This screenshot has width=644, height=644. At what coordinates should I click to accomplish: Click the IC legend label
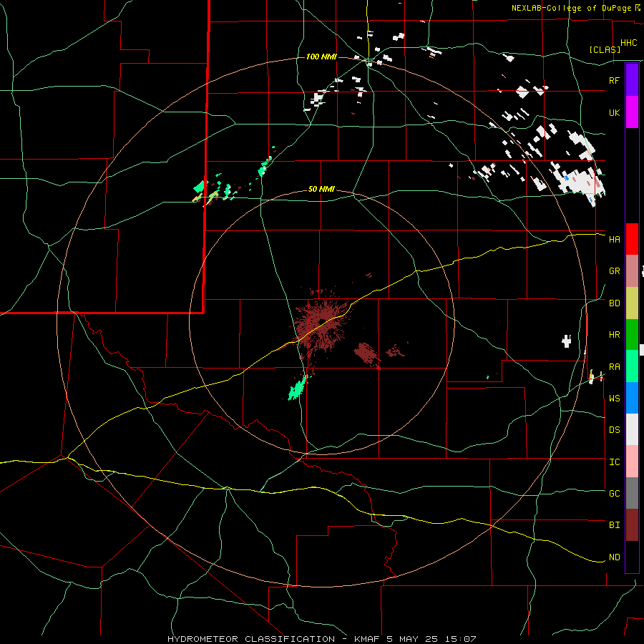[614, 462]
